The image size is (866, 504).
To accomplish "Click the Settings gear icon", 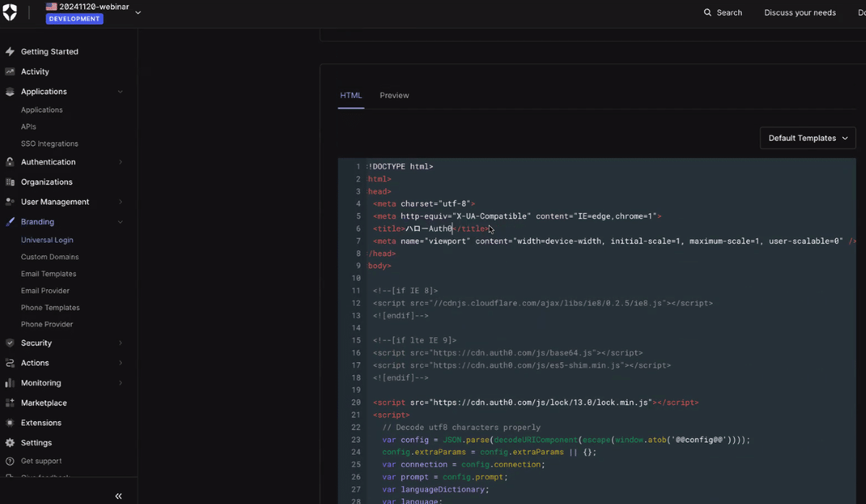I will 10,443.
